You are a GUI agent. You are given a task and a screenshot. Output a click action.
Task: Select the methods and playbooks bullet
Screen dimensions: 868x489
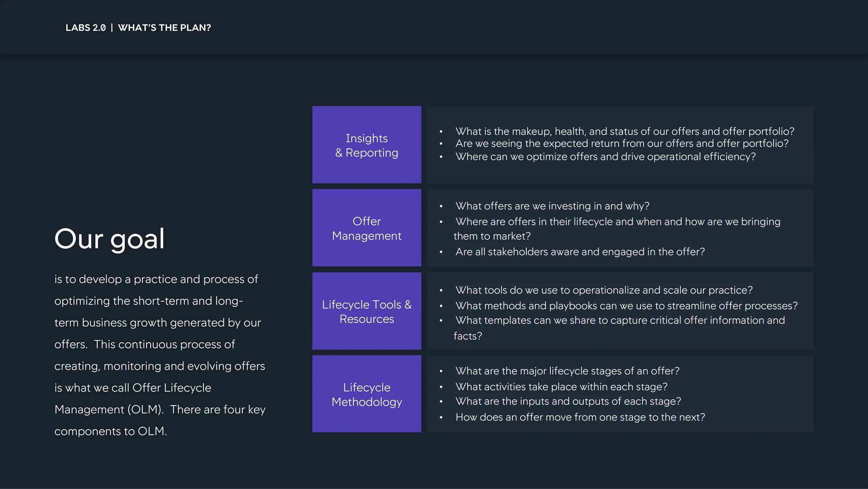(x=626, y=306)
